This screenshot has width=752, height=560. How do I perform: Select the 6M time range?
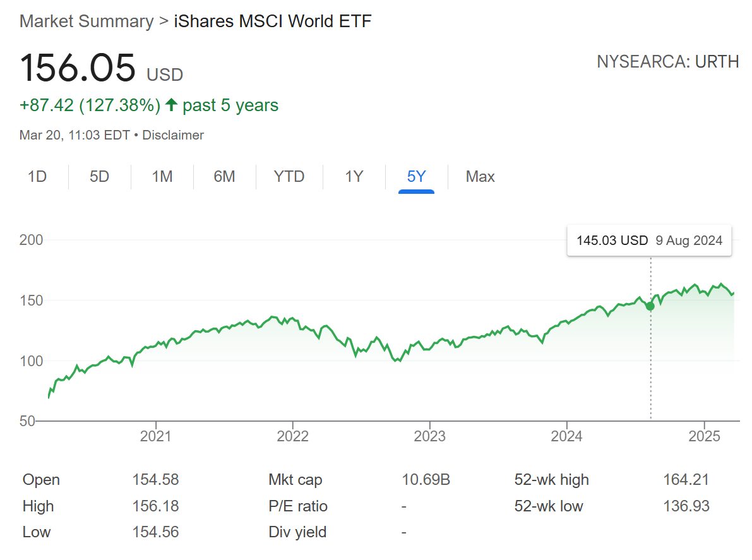[x=224, y=177]
